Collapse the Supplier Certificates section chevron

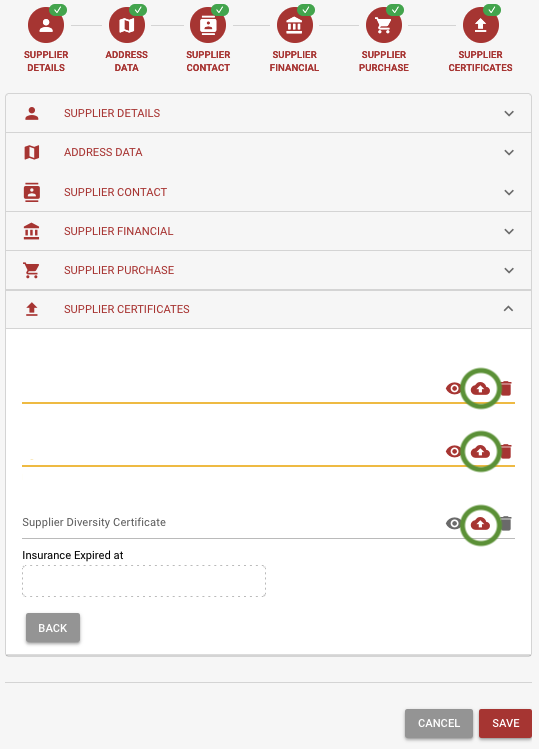point(508,309)
